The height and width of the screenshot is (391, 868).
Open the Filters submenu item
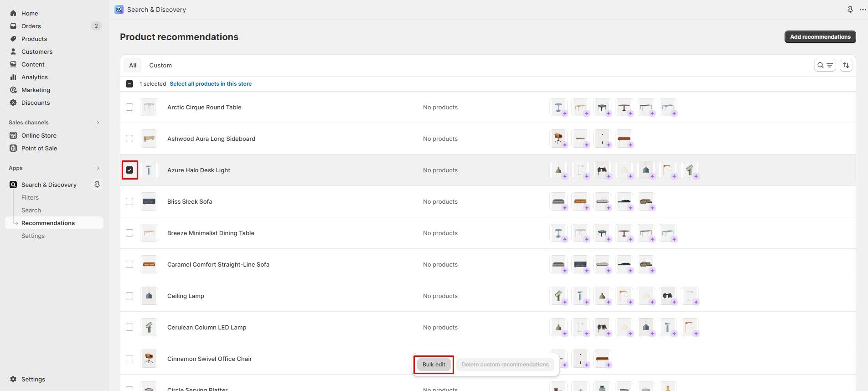30,197
